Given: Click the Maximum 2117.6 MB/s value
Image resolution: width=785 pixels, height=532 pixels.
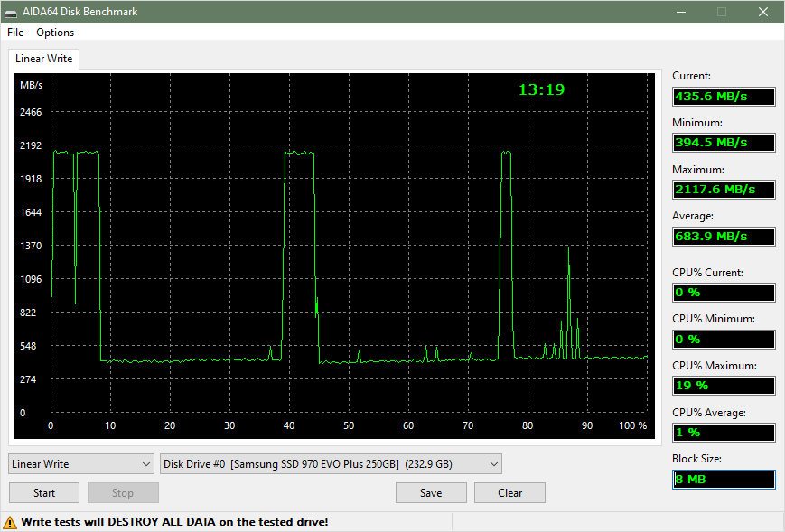Looking at the screenshot, I should 724,190.
